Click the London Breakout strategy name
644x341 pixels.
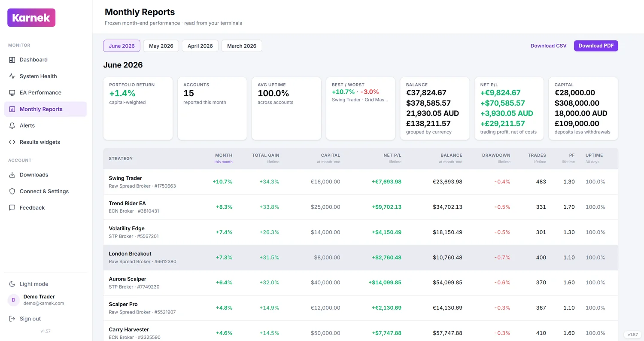(x=130, y=254)
